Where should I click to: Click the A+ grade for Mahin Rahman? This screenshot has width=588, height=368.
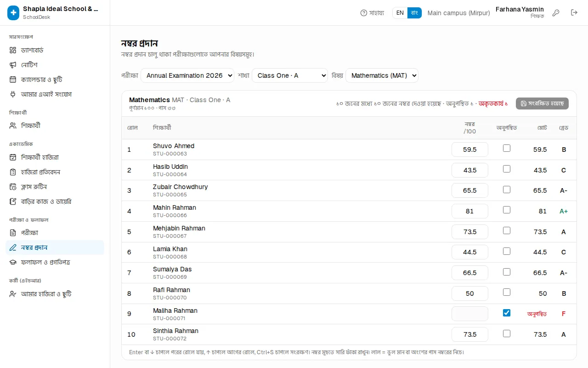(x=564, y=211)
